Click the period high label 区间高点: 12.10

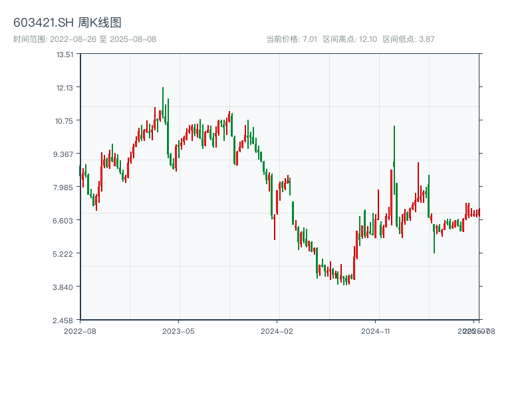click(x=350, y=39)
